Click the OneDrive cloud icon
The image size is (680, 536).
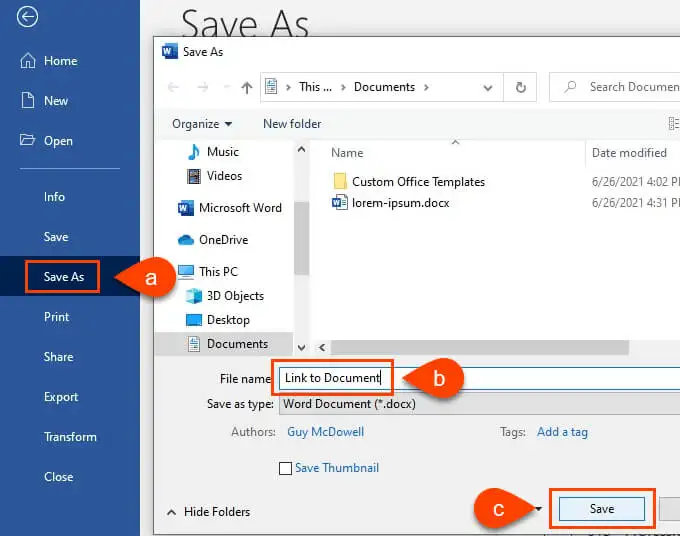pos(186,240)
